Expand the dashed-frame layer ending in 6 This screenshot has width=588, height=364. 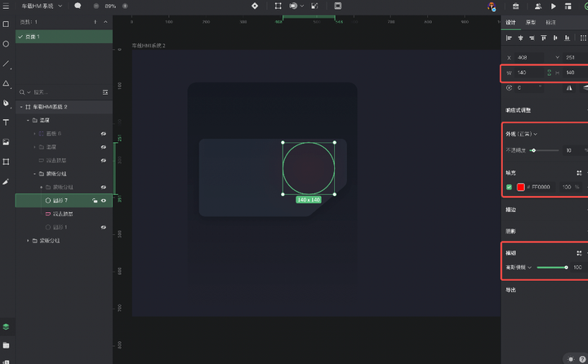[x=35, y=134]
